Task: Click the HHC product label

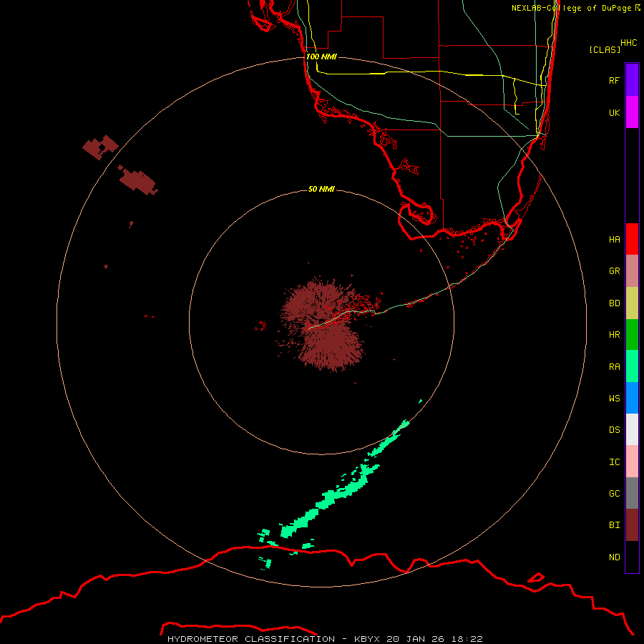Action: (x=628, y=43)
